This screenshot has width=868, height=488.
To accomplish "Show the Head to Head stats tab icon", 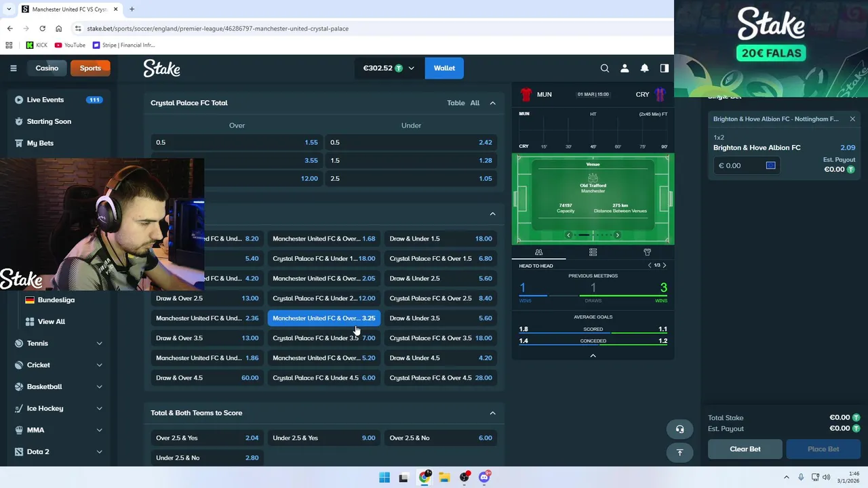I will [x=538, y=252].
